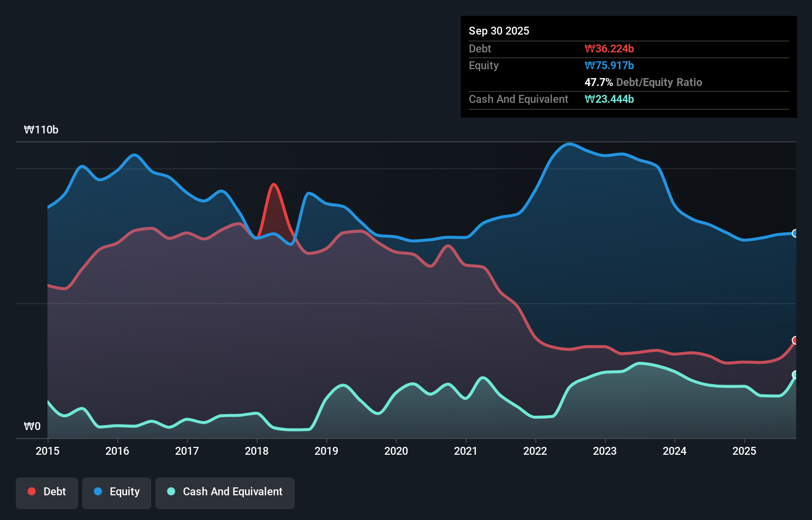Open details for Debt/Equity Ratio row
This screenshot has width=812, height=520.
[x=643, y=82]
